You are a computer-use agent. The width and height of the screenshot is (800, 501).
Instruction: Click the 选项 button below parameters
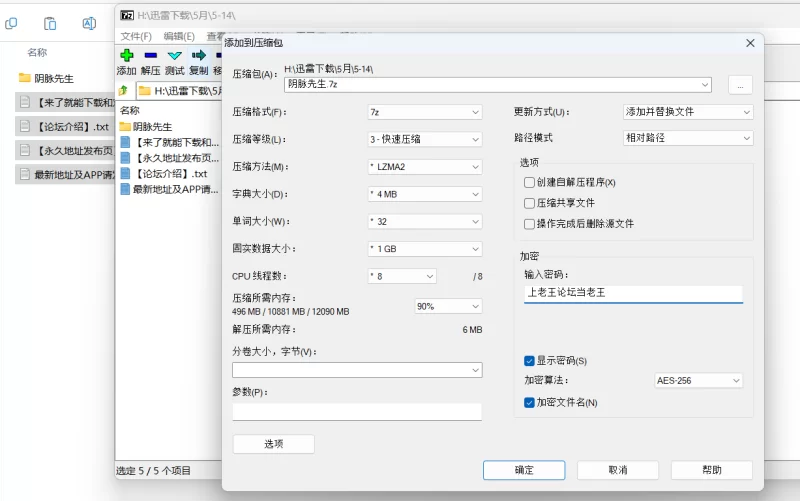point(273,444)
